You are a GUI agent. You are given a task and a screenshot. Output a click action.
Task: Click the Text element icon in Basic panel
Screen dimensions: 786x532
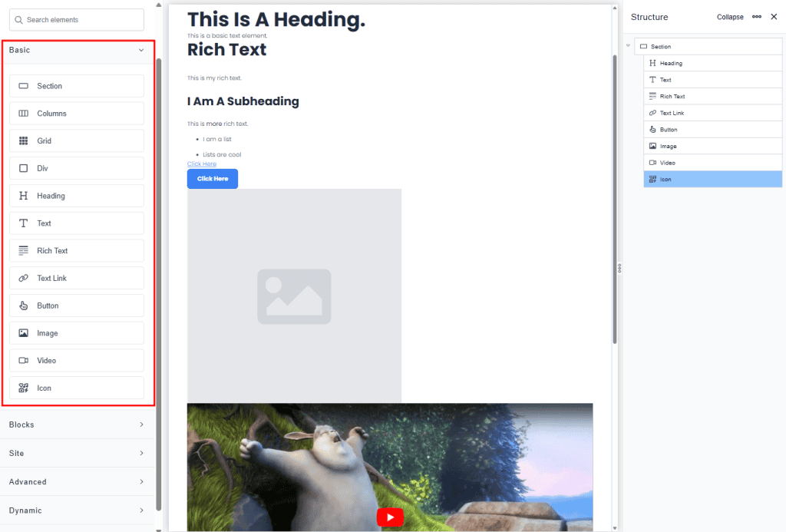tap(24, 223)
